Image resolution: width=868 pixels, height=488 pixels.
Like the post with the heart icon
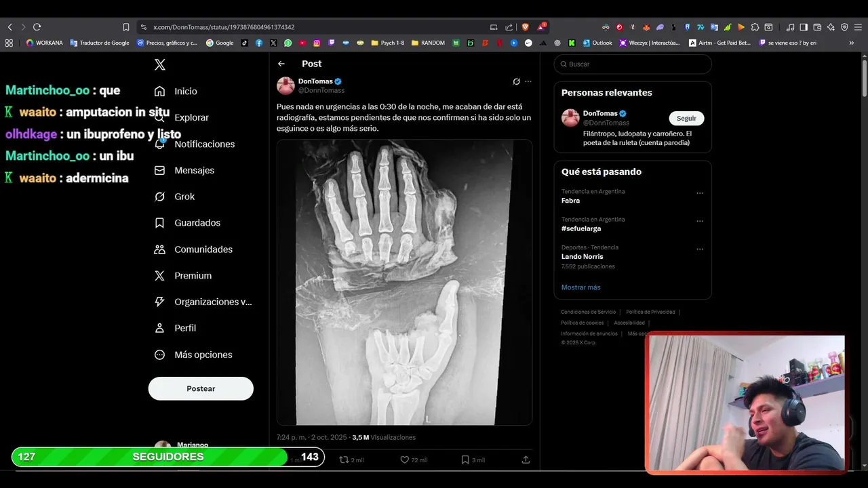pos(405,460)
